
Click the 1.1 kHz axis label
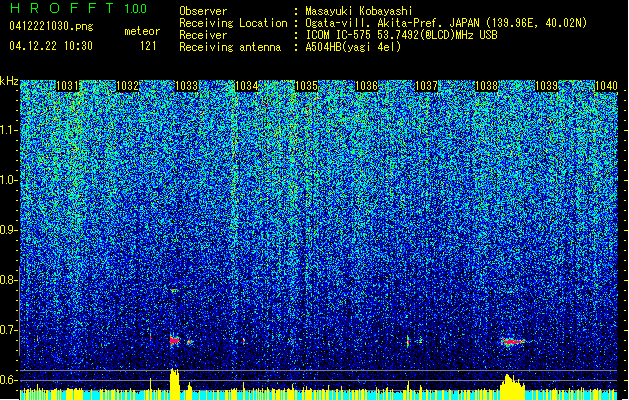(x=8, y=130)
